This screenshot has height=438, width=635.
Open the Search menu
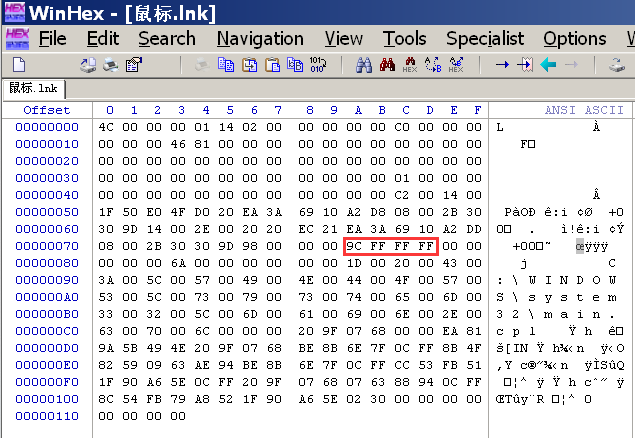coord(167,39)
